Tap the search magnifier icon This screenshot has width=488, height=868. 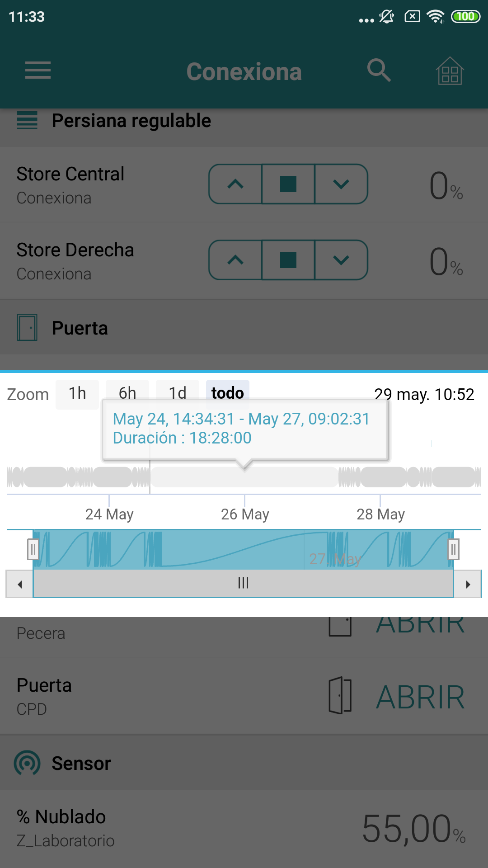[379, 71]
